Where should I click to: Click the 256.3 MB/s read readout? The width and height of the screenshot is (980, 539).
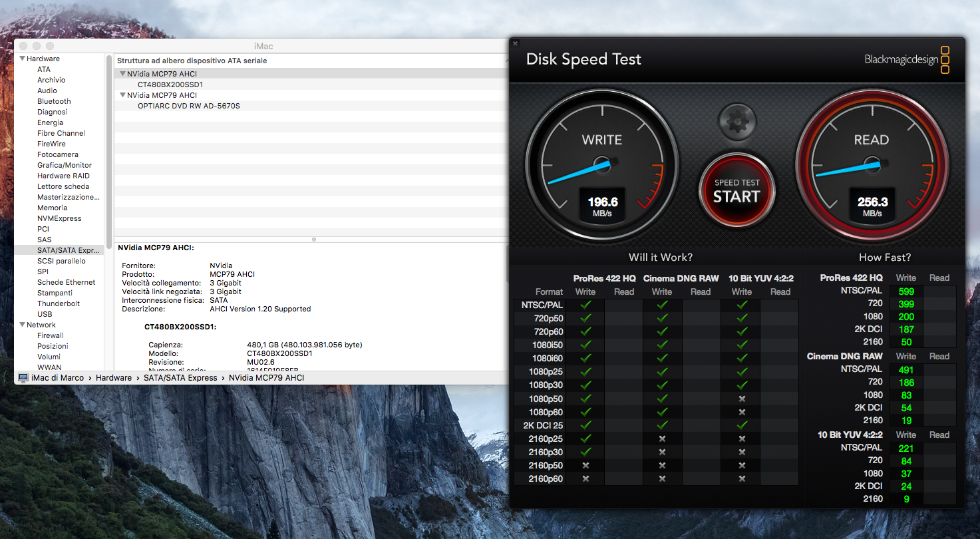pos(872,206)
